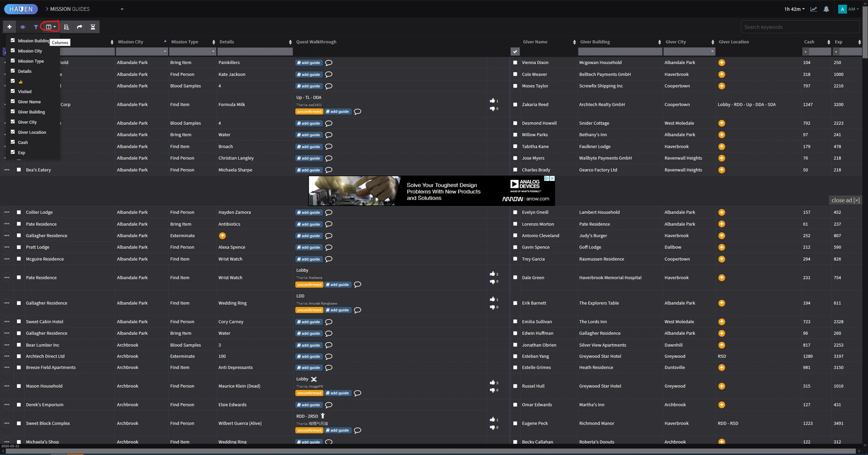Select the hourglass icon in toolbar
The width and height of the screenshot is (868, 455).
[x=92, y=26]
